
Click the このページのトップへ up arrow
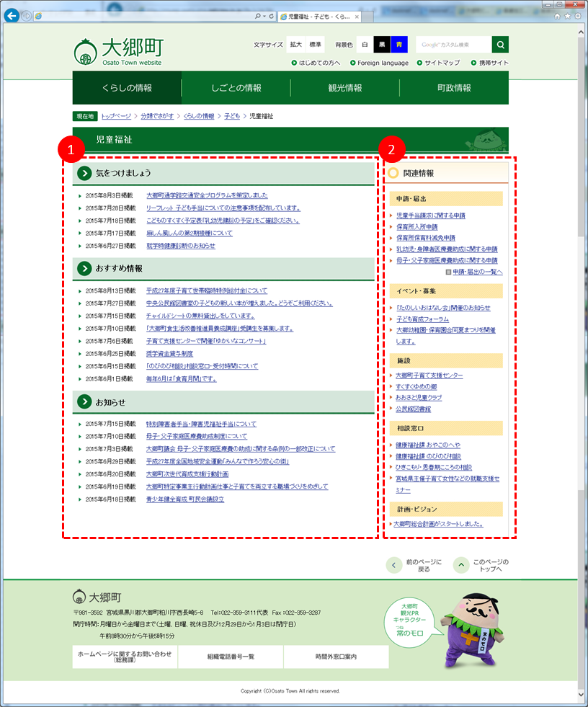(461, 565)
